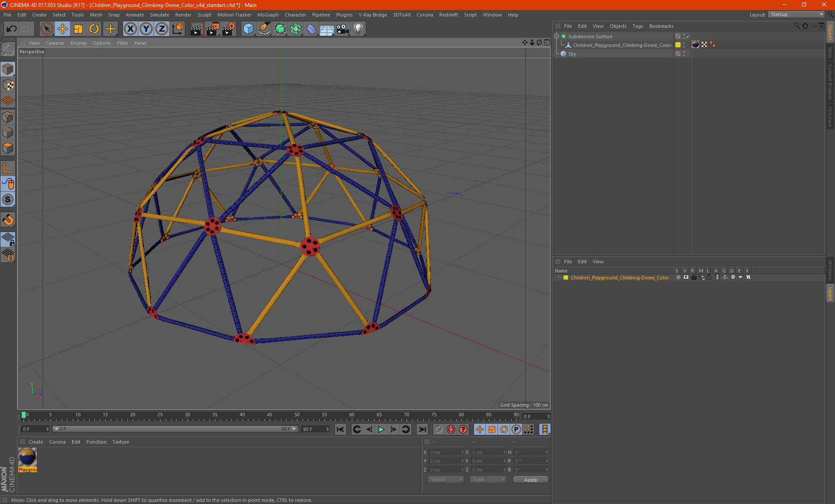835x504 pixels.
Task: Click the timeline range slider bar
Action: [175, 429]
